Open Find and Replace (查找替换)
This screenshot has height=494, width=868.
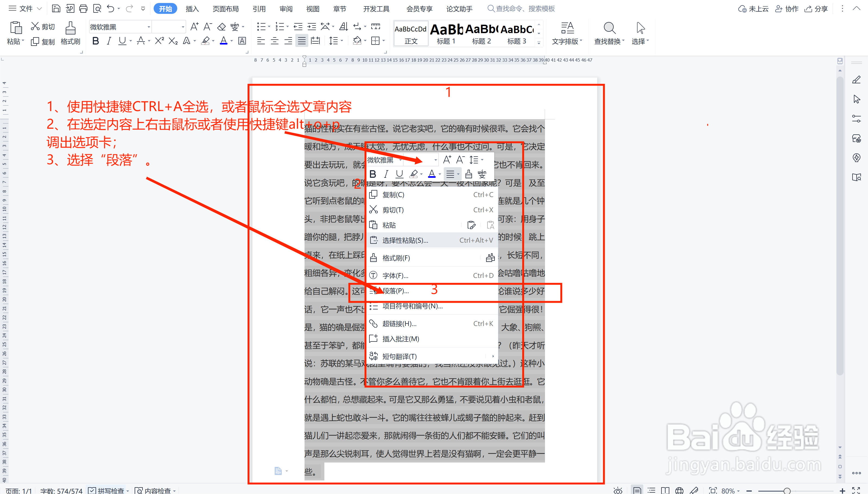(608, 33)
